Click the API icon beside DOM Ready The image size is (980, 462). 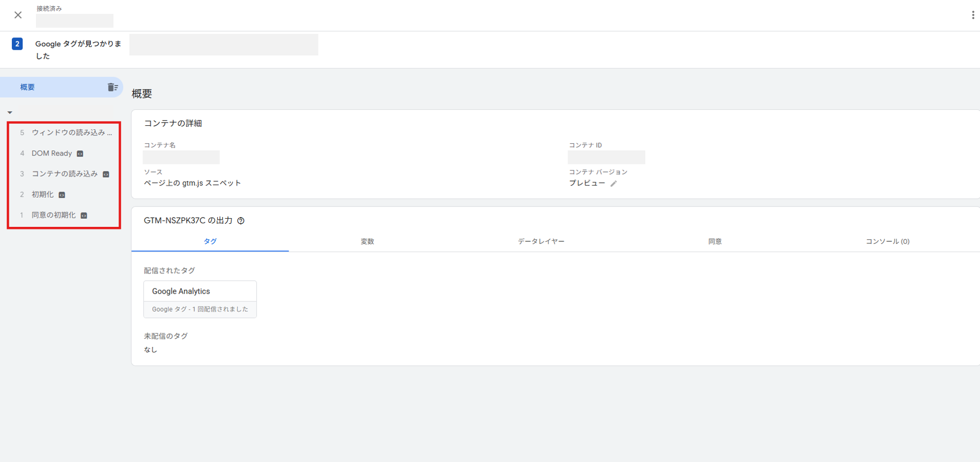pos(80,153)
